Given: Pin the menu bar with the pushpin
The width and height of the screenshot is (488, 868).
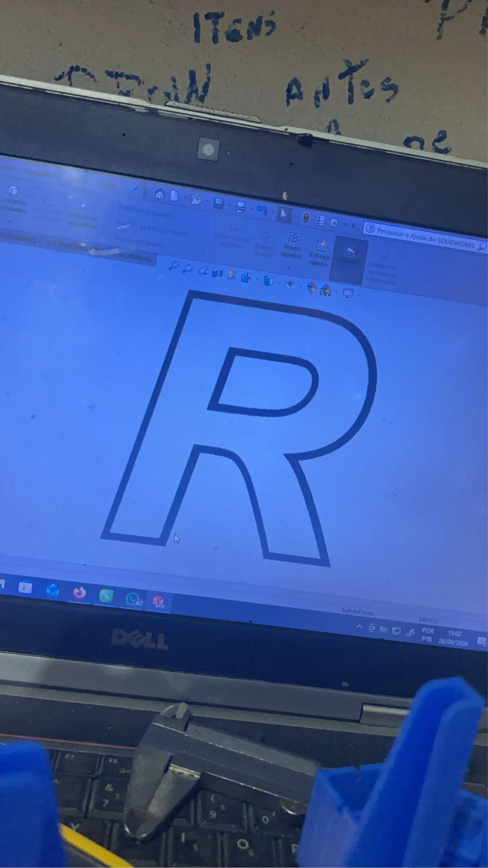Looking at the screenshot, I should click(x=135, y=189).
